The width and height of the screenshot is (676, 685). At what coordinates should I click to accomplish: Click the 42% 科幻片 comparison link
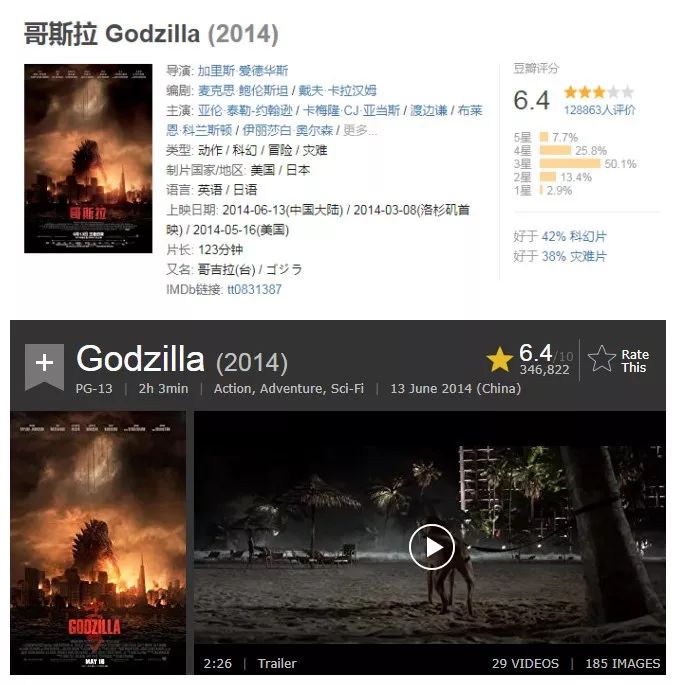point(574,236)
